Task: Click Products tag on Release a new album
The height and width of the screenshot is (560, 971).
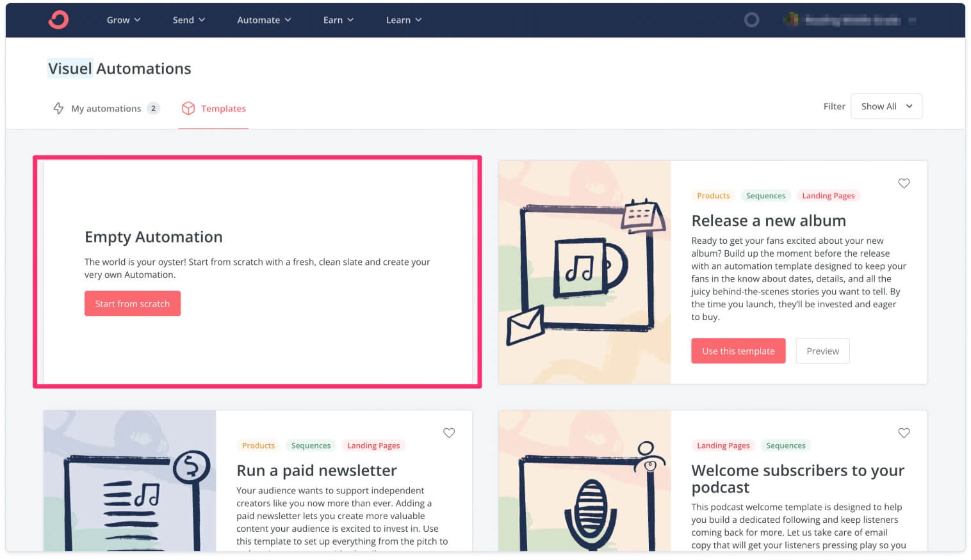Action: tap(713, 196)
